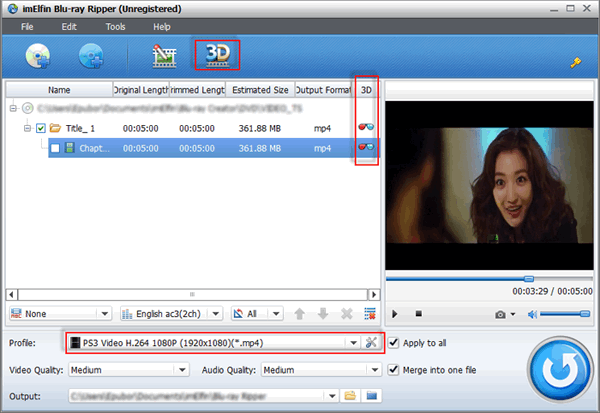Viewport: 600px width, 413px height.
Task: Play the preview video
Action: click(395, 314)
